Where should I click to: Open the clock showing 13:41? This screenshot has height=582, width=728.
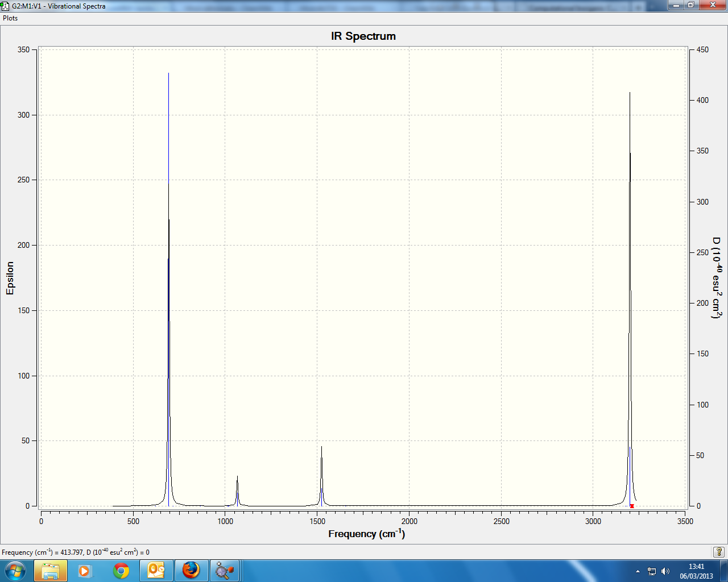point(696,571)
